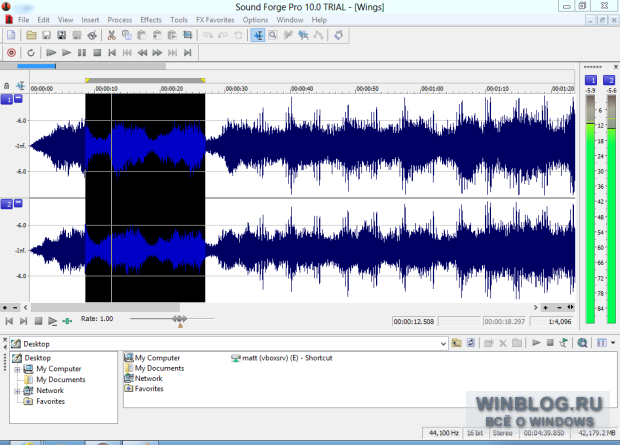This screenshot has width=620, height=445.
Task: Open the Options menu
Action: [x=255, y=20]
